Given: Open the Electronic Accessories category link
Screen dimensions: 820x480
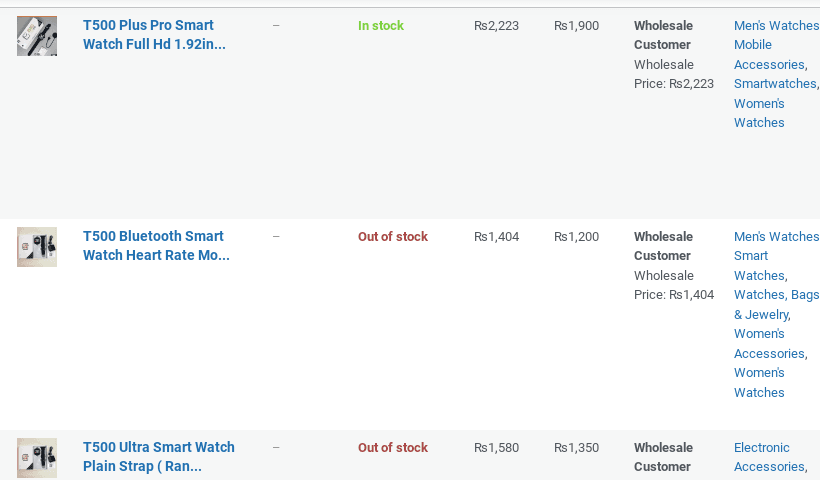Looking at the screenshot, I should pos(768,457).
